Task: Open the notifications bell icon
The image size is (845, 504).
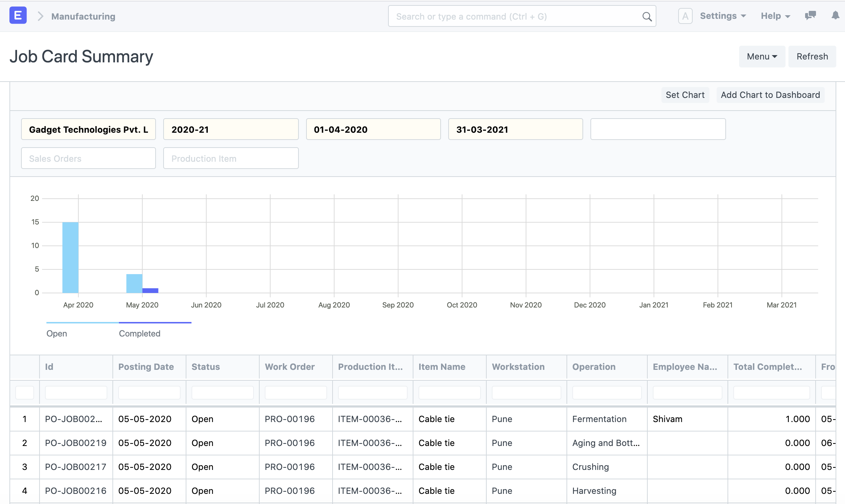Action: (x=835, y=16)
